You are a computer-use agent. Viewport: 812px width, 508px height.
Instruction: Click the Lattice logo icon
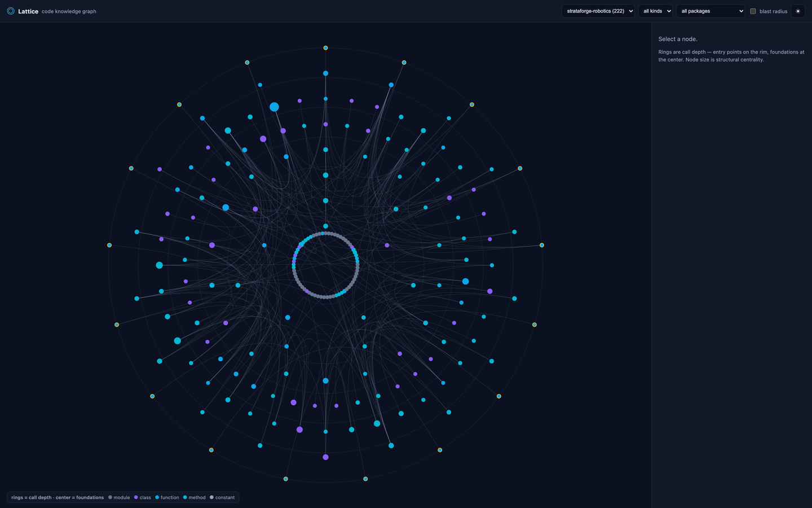pos(11,11)
